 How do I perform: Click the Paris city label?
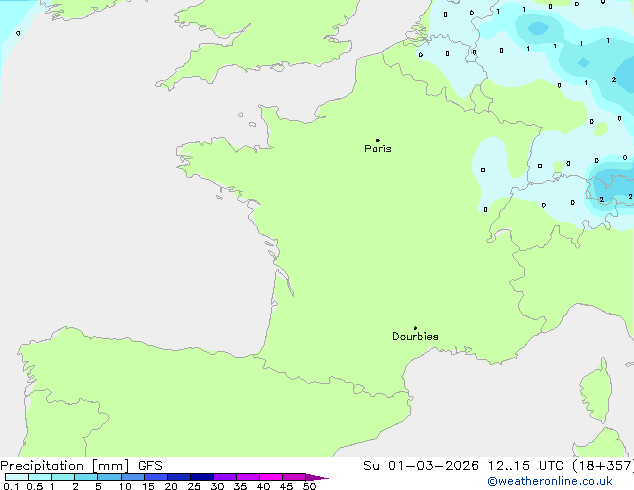pos(378,149)
